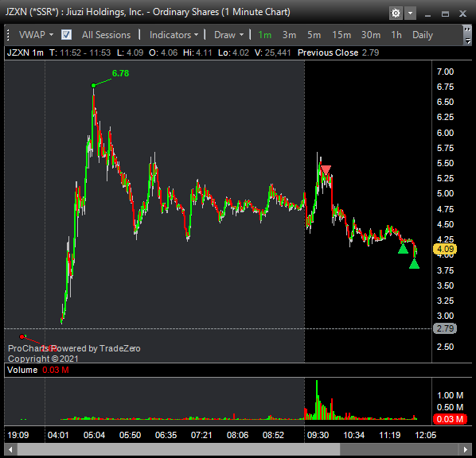The width and height of the screenshot is (476, 458).
Task: Switch to the 5m timeframe
Action: (314, 35)
